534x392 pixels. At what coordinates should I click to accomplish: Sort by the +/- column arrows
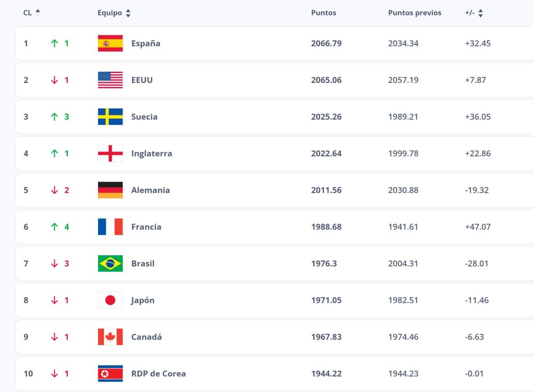[x=480, y=13]
